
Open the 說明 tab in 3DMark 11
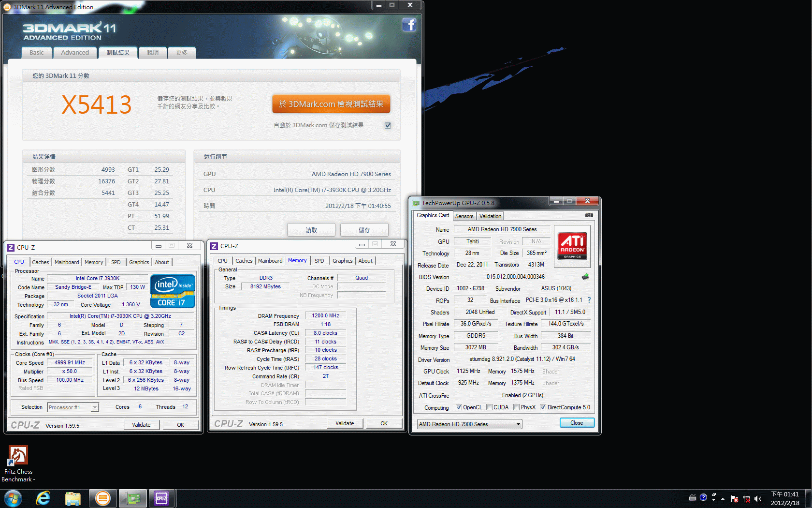tap(153, 53)
